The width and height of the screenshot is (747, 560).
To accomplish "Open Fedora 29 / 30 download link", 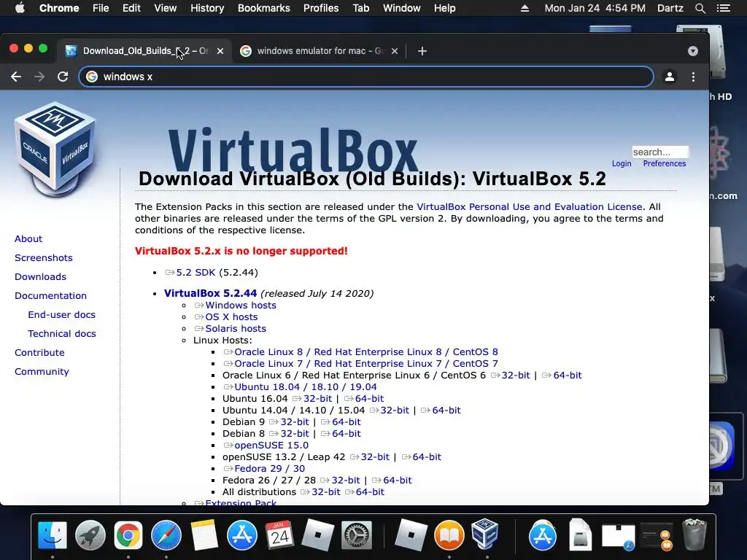I will coord(264,469).
